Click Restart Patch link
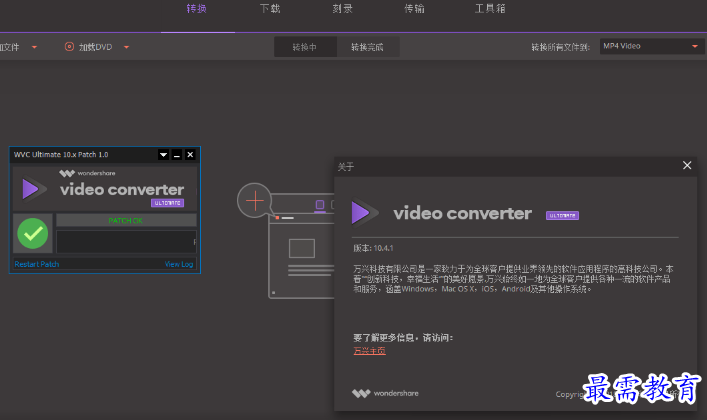This screenshot has height=420, width=707. tap(37, 264)
